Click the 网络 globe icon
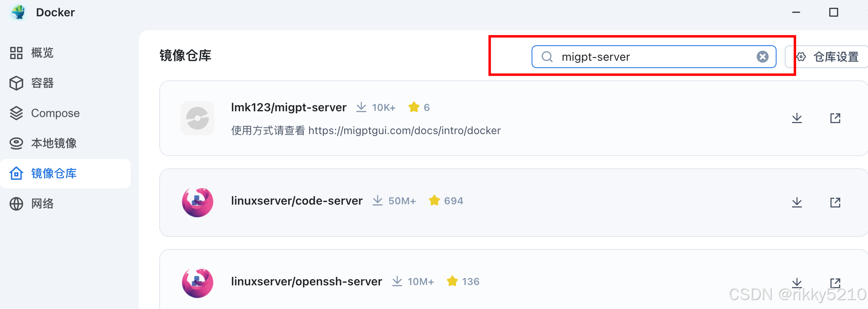The width and height of the screenshot is (868, 309). [16, 204]
